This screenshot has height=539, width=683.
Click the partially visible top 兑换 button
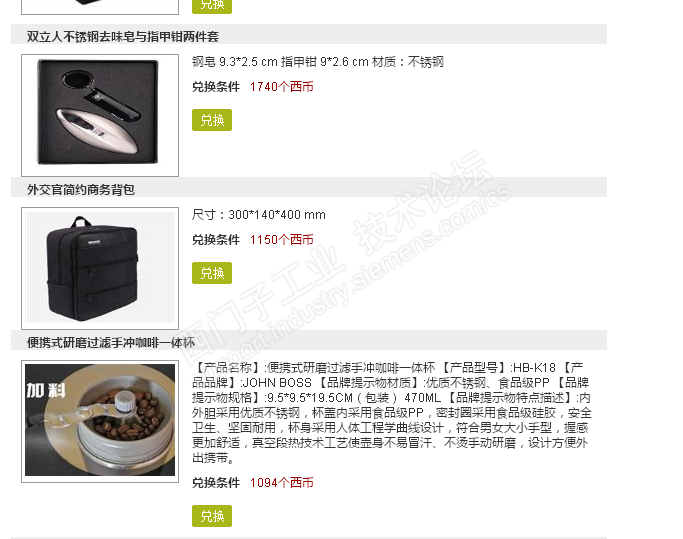[x=212, y=6]
